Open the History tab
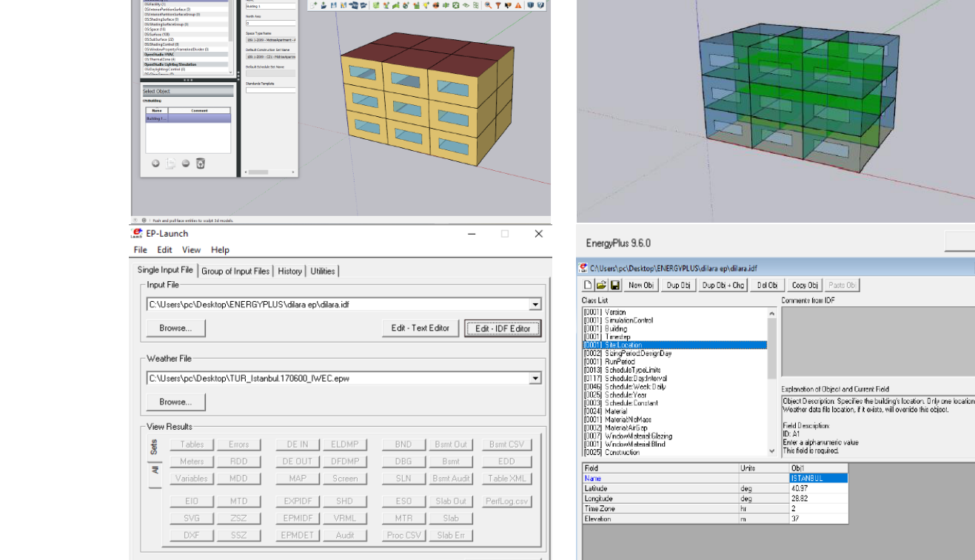The image size is (975, 560). pos(289,271)
